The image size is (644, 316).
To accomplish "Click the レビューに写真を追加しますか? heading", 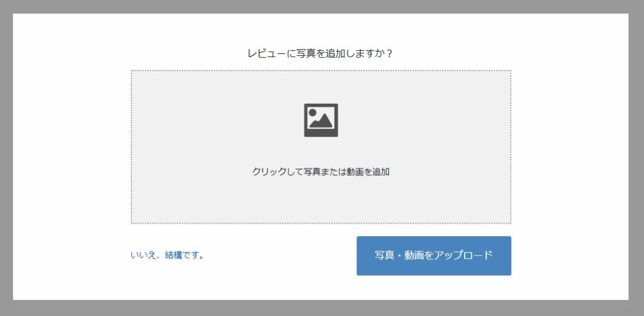I will (320, 54).
